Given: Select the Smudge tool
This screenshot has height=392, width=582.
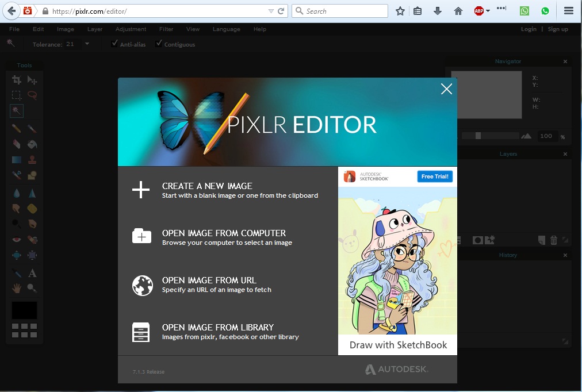Looking at the screenshot, I should pyautogui.click(x=16, y=209).
